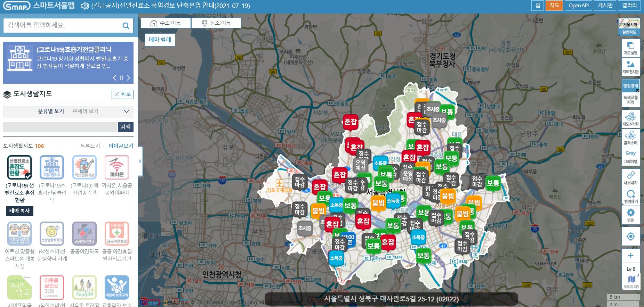Switch to 아이콘보기 icon view

pyautogui.click(x=121, y=146)
